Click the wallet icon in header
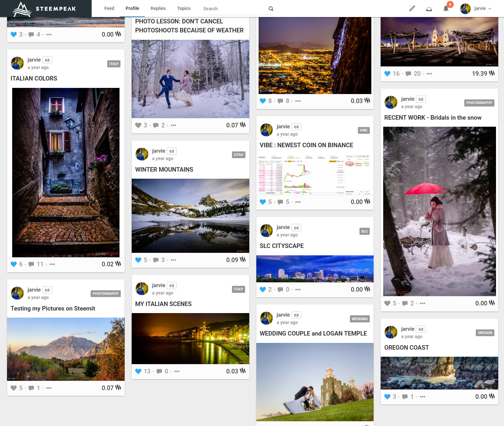This screenshot has height=426, width=504. [x=429, y=9]
